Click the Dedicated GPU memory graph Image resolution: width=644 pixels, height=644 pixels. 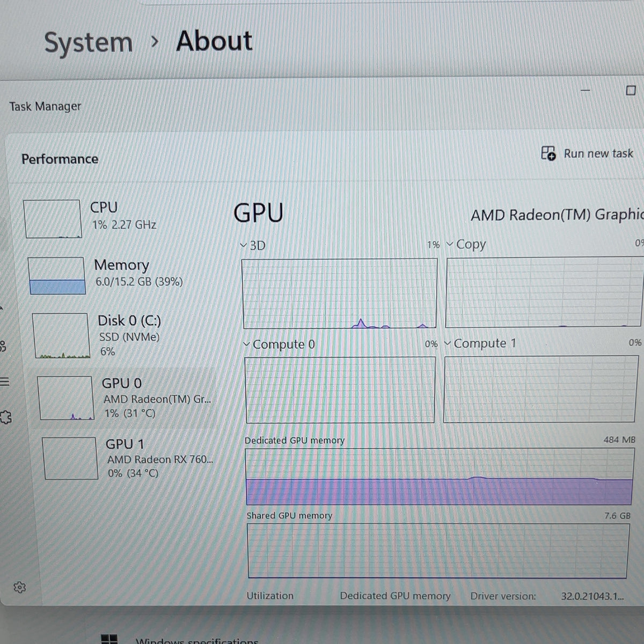[x=440, y=477]
